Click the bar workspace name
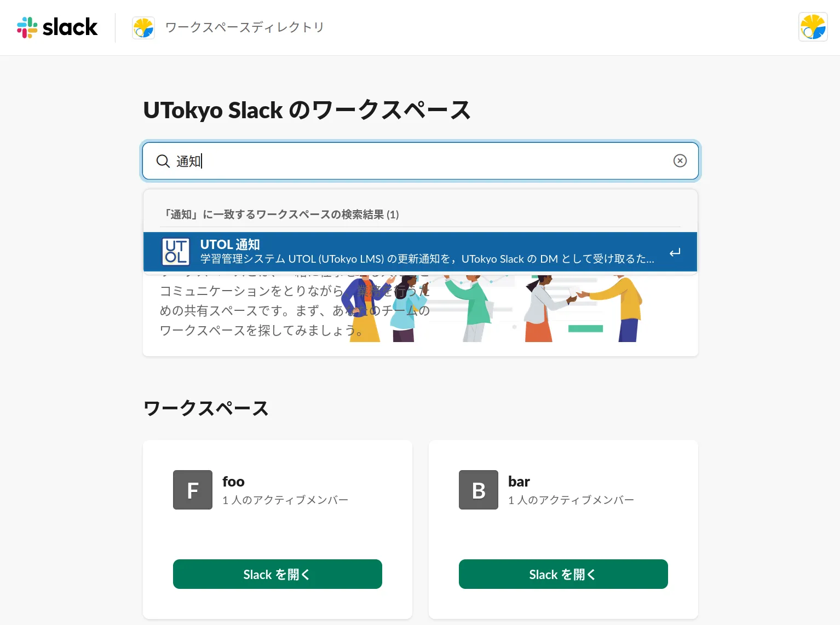The height and width of the screenshot is (625, 840). tap(519, 482)
